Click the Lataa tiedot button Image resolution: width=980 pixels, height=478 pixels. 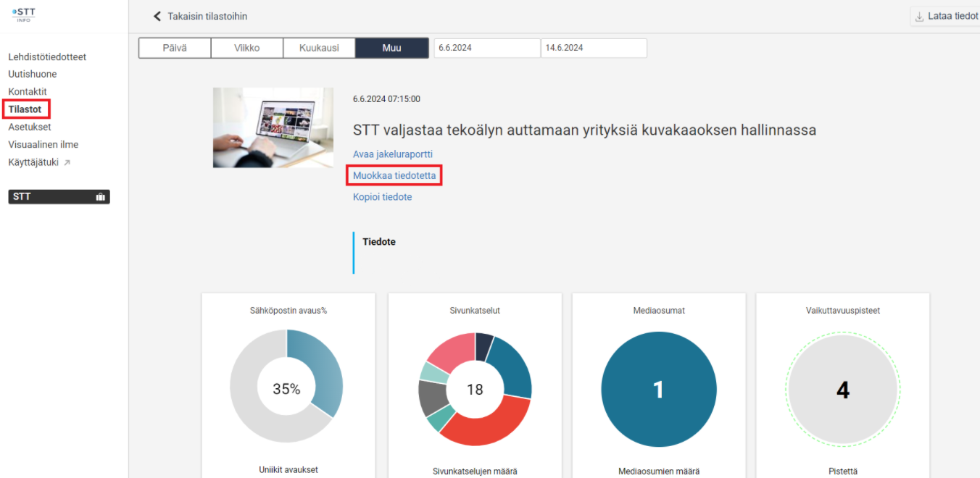pos(945,17)
